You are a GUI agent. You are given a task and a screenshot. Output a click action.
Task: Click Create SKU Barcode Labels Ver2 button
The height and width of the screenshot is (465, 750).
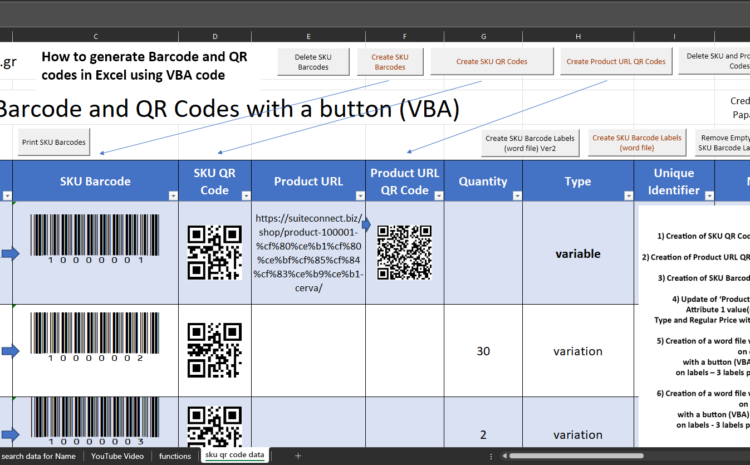[530, 143]
